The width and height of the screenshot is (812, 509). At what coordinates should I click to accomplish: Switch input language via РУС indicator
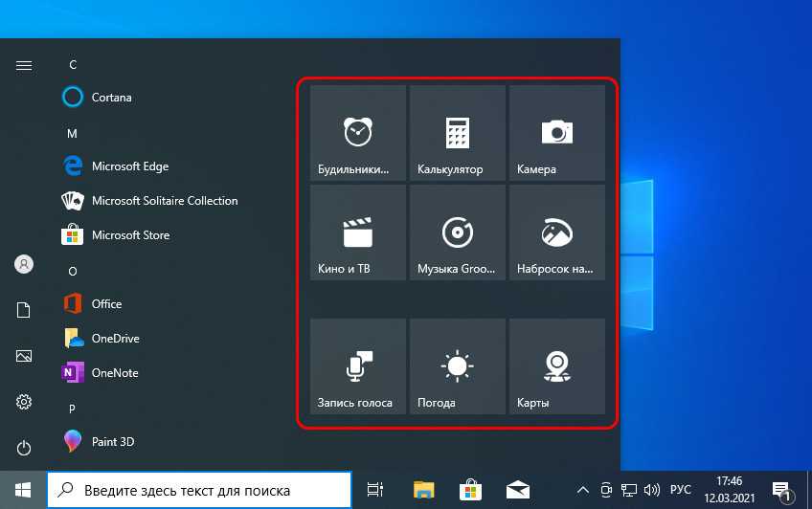pyautogui.click(x=681, y=491)
